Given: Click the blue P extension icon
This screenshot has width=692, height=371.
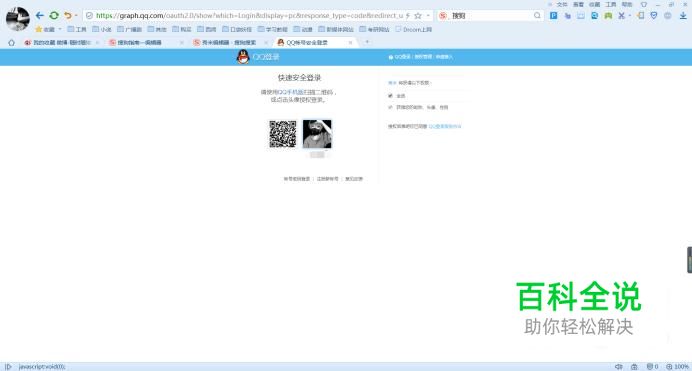Looking at the screenshot, I should 553,15.
